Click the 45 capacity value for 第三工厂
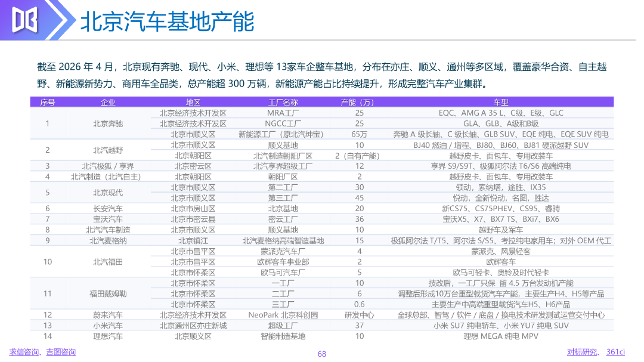 coord(360,198)
